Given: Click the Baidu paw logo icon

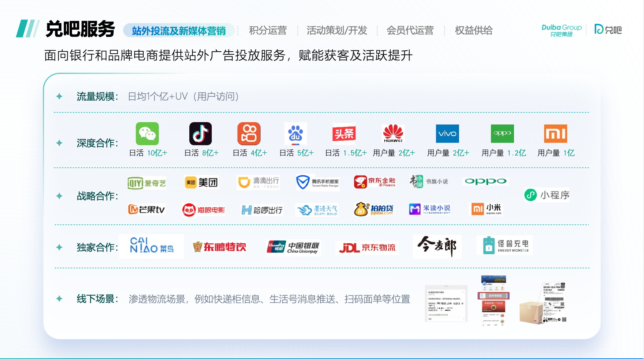Looking at the screenshot, I should pos(296,134).
